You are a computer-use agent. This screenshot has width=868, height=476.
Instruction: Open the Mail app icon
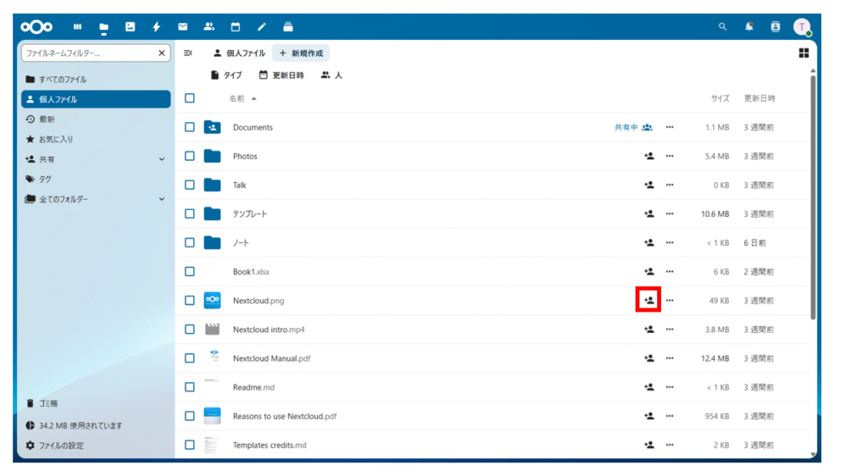coord(182,27)
